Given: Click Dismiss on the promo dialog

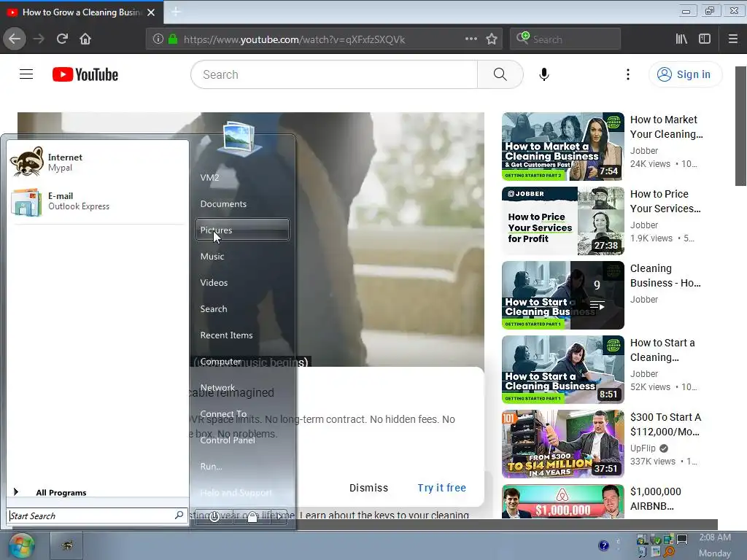Looking at the screenshot, I should (x=368, y=488).
